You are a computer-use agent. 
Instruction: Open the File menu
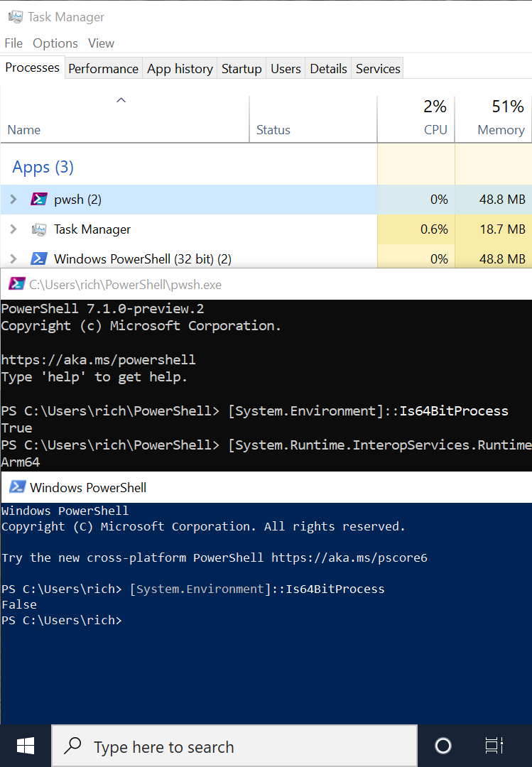click(x=13, y=43)
